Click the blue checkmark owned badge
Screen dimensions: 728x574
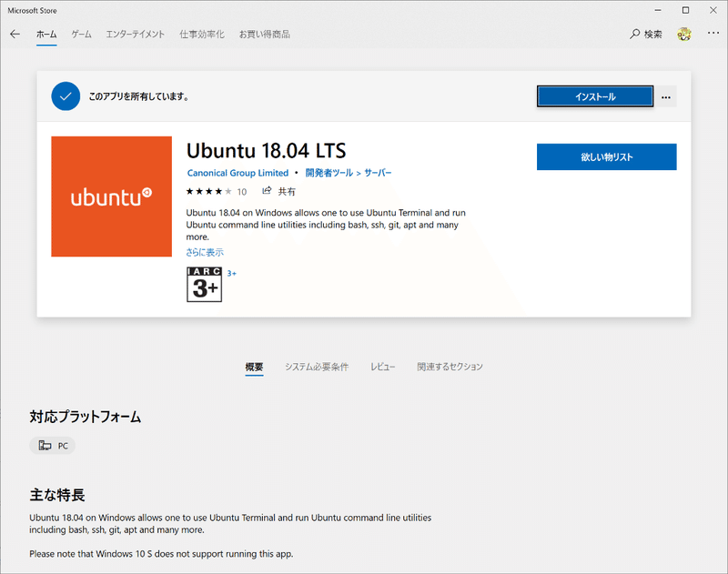(x=66, y=96)
